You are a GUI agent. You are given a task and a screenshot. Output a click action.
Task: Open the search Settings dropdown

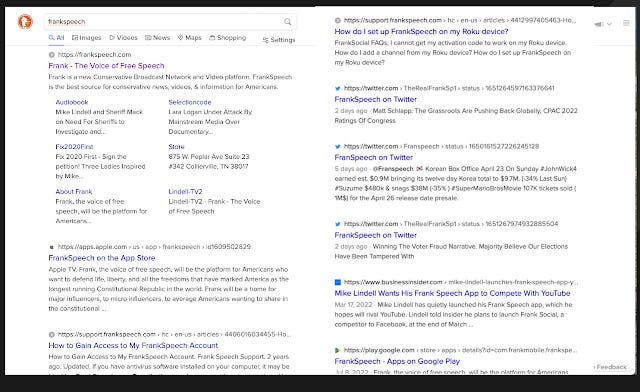click(279, 40)
